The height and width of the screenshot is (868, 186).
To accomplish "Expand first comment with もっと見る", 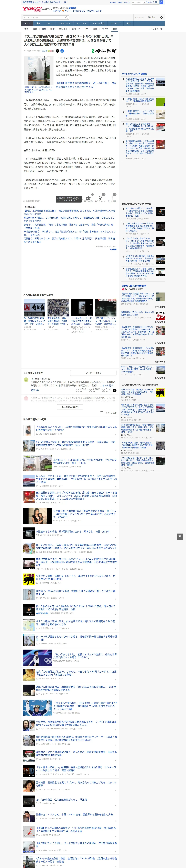I will coord(108,386).
